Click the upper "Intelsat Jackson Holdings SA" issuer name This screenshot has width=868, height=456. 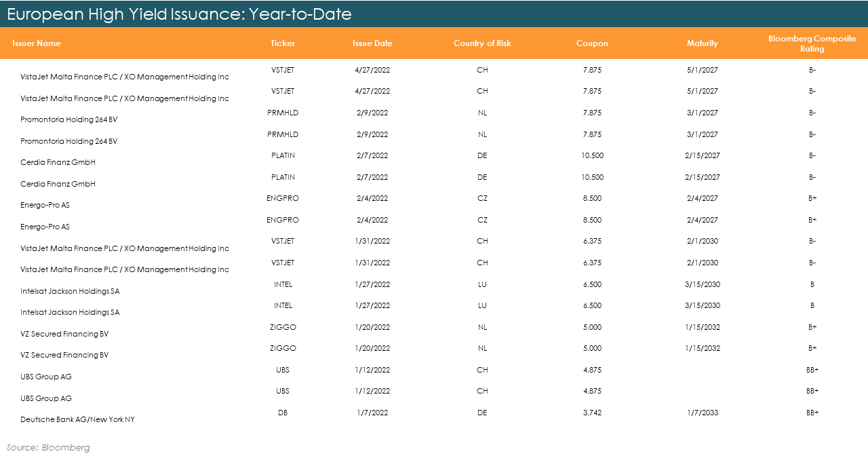click(x=70, y=291)
